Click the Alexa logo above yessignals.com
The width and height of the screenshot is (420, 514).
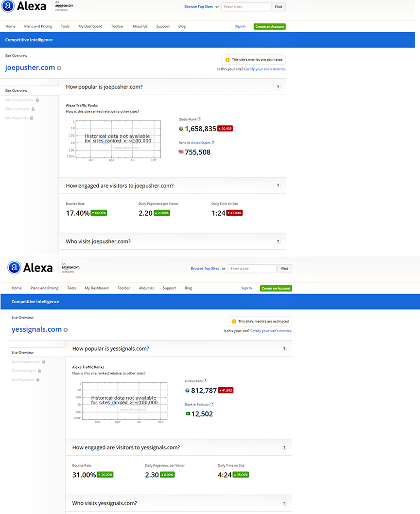click(x=30, y=268)
